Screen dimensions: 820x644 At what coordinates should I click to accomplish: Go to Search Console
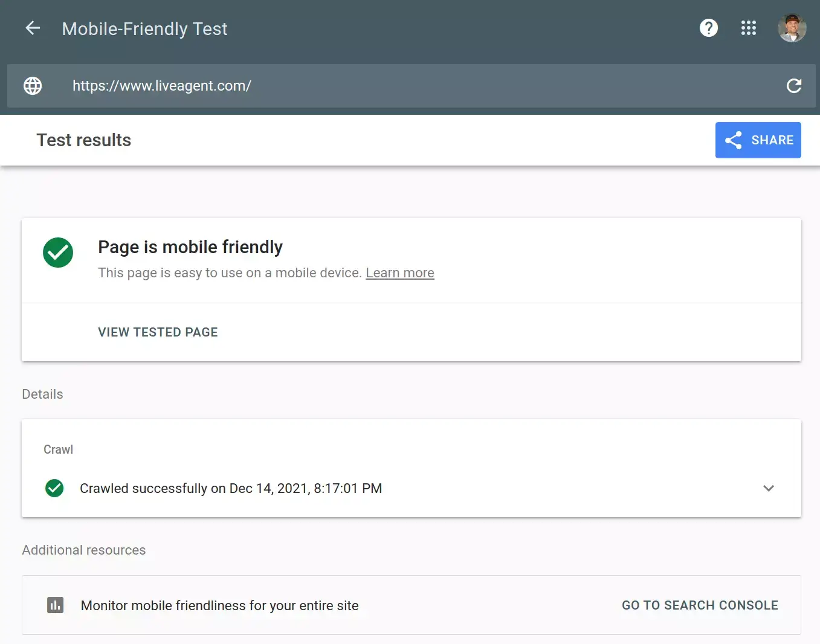700,605
